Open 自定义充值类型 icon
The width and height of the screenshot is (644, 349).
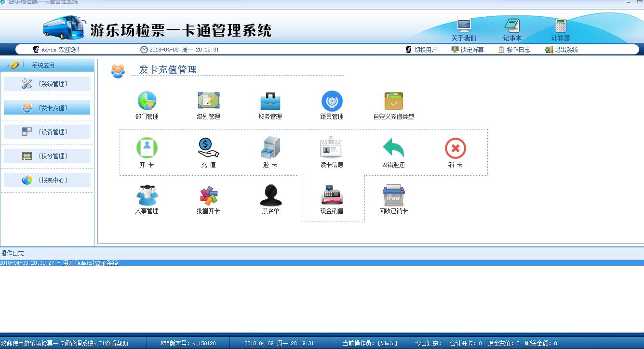[394, 101]
